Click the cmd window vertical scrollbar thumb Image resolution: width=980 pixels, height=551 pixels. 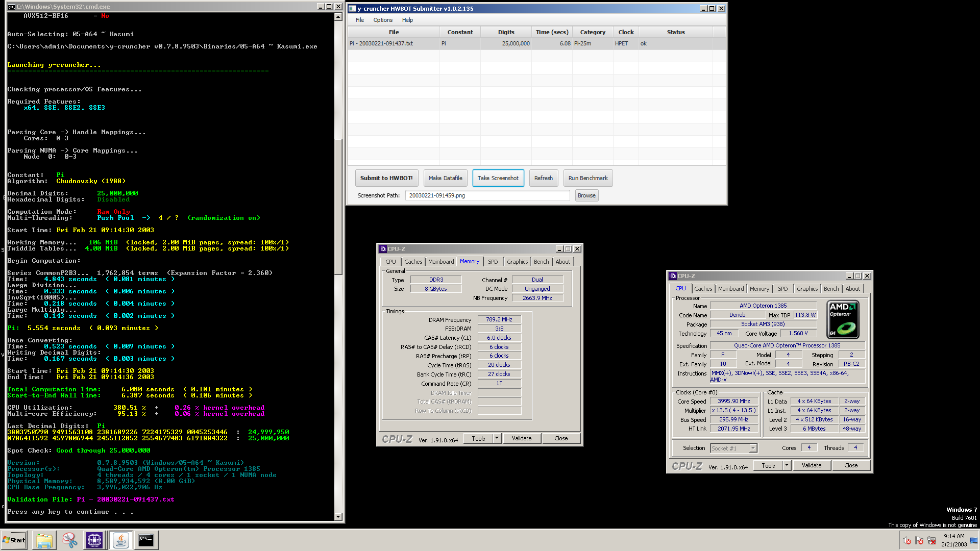338,206
